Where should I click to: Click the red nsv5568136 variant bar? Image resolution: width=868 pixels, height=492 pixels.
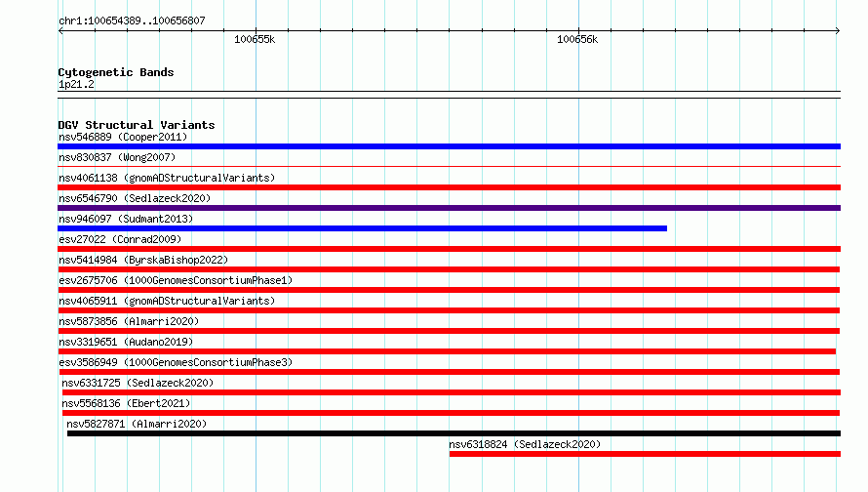(452, 413)
